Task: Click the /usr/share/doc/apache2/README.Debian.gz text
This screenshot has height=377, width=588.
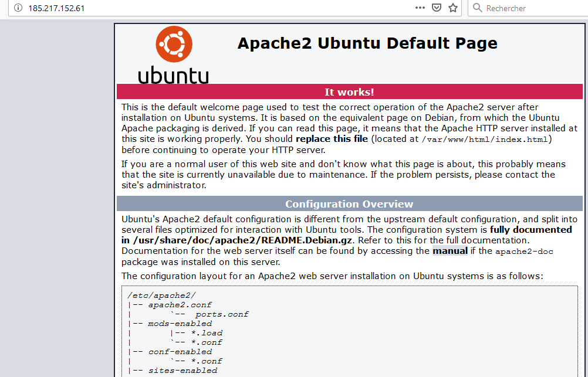Action: (242, 240)
